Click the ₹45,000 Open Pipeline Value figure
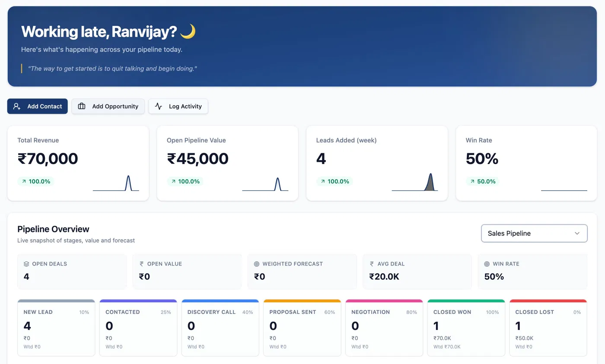Image resolution: width=605 pixels, height=364 pixels. coord(198,159)
